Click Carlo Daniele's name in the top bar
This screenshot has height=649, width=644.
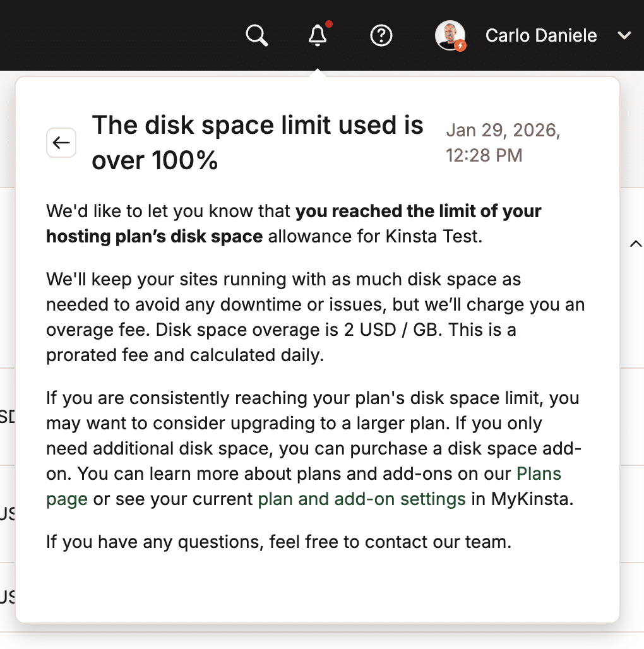click(x=540, y=35)
